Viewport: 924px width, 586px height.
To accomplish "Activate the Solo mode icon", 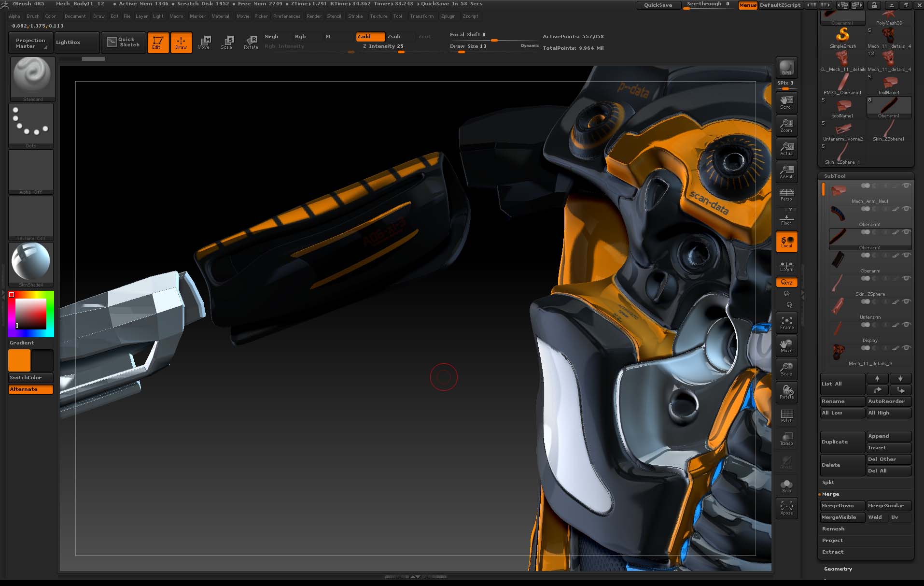I will point(786,486).
